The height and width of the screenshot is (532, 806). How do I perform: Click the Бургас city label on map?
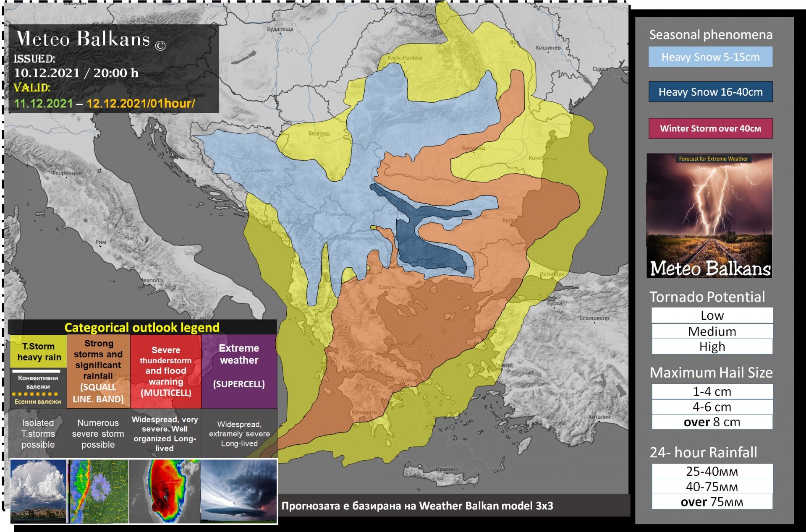click(x=511, y=220)
